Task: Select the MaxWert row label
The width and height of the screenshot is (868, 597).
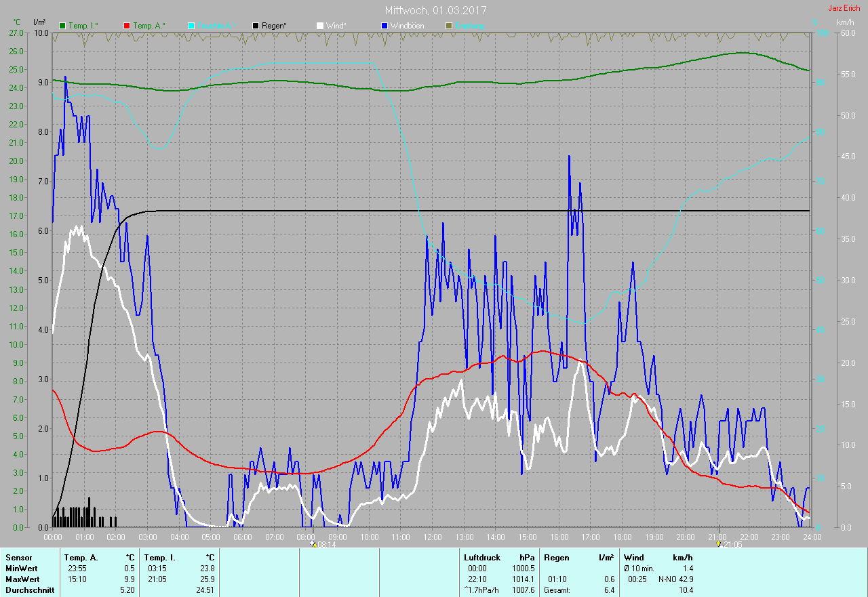Action: [22, 579]
